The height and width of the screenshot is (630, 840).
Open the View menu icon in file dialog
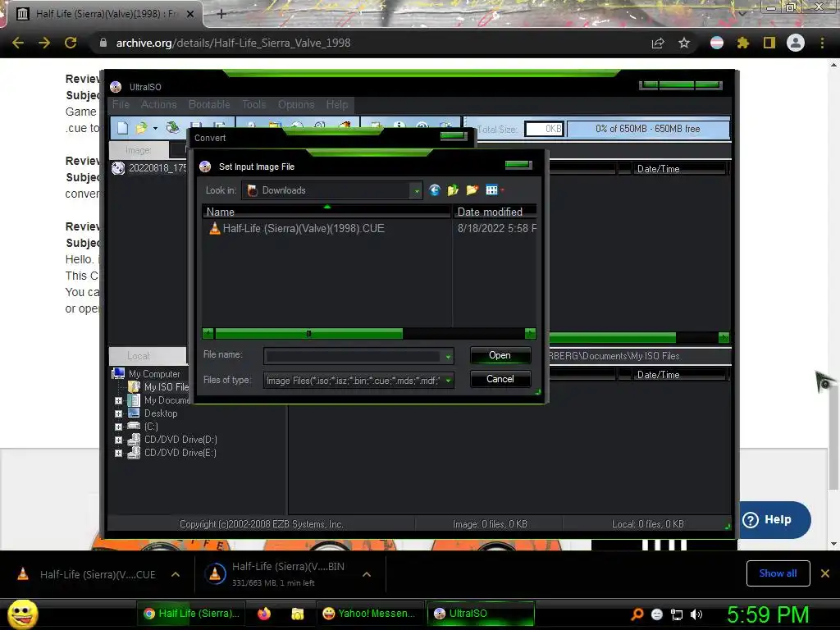492,190
